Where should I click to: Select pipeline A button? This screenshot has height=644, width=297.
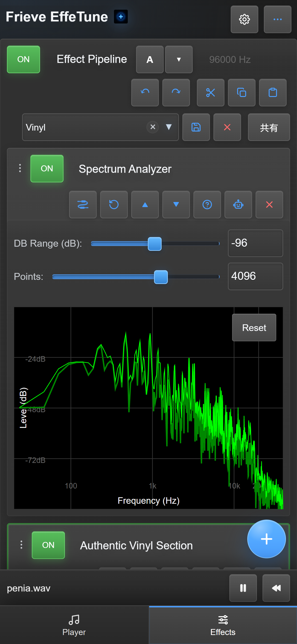150,59
